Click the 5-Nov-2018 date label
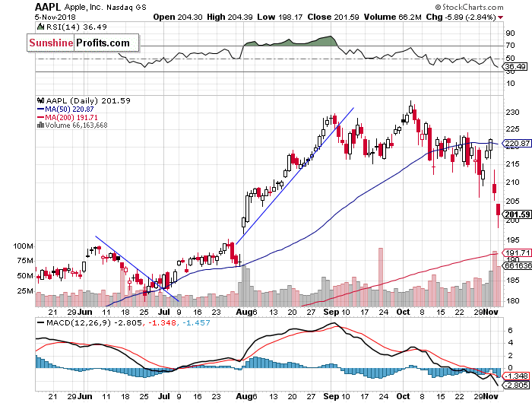Image resolution: width=532 pixels, height=403 pixels. tap(55, 17)
